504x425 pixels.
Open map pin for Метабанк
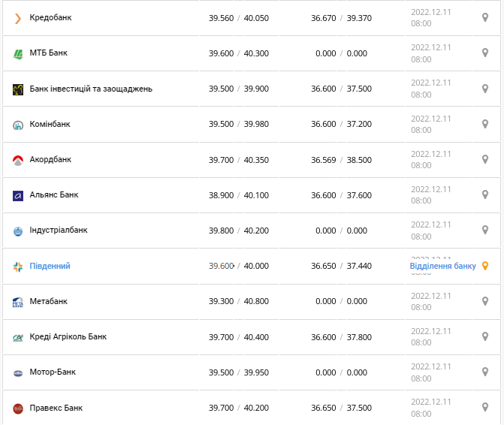485,301
